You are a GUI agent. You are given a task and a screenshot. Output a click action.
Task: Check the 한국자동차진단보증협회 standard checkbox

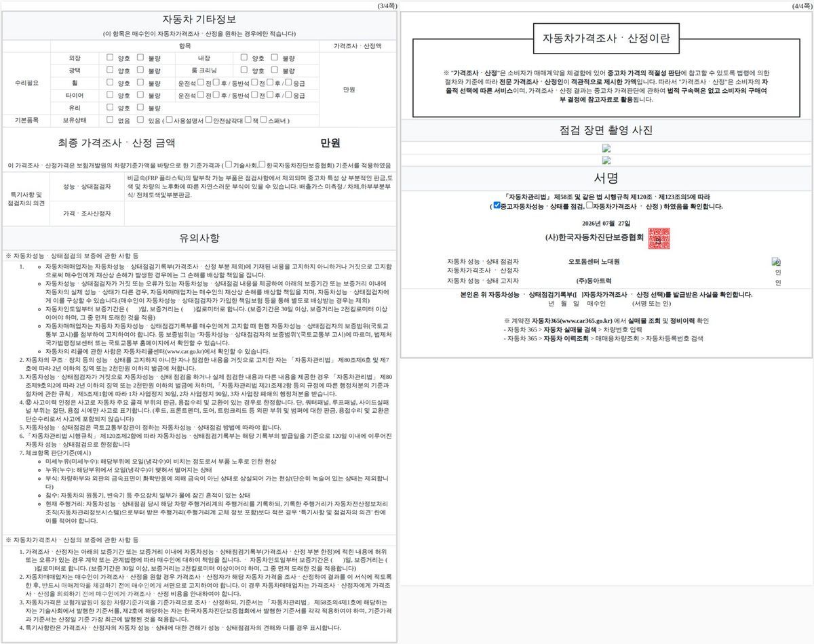click(263, 164)
